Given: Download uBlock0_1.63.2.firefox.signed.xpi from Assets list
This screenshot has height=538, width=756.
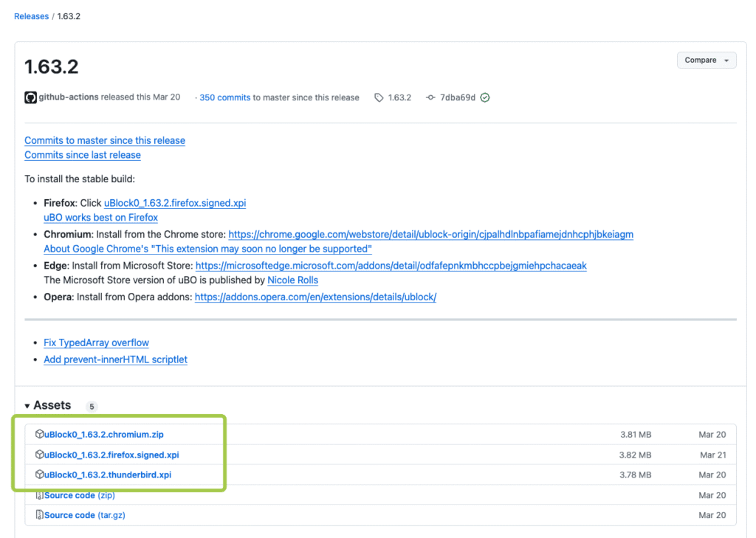Looking at the screenshot, I should click(112, 455).
